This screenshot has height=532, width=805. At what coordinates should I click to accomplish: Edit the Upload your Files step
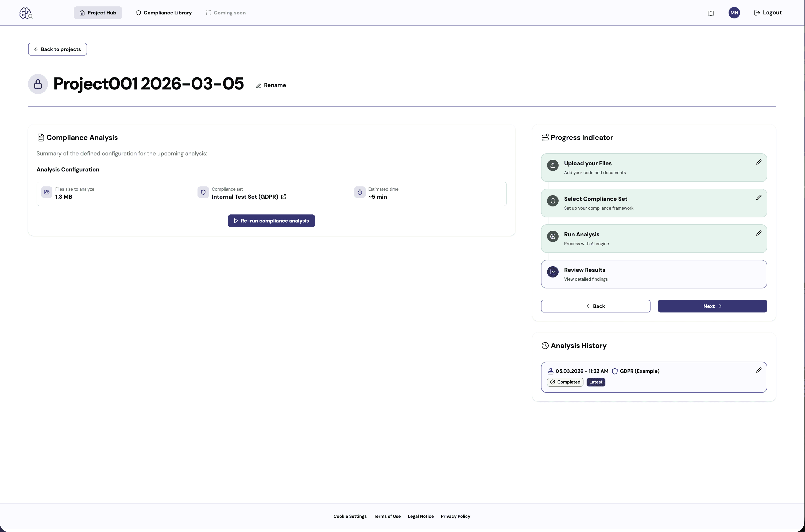pos(759,162)
